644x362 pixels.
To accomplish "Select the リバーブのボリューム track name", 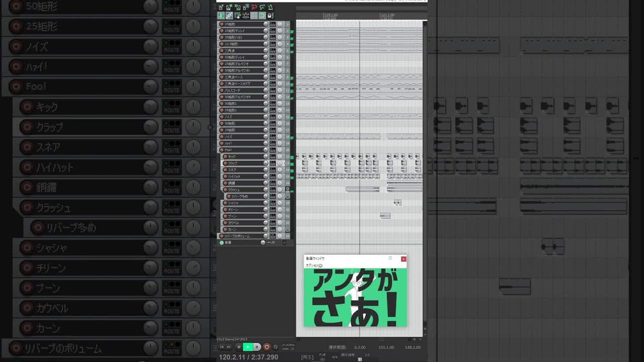I will (237, 236).
